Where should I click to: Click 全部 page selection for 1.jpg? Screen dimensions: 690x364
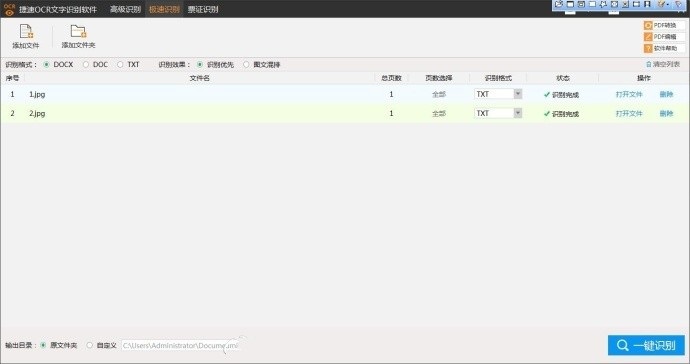point(439,94)
